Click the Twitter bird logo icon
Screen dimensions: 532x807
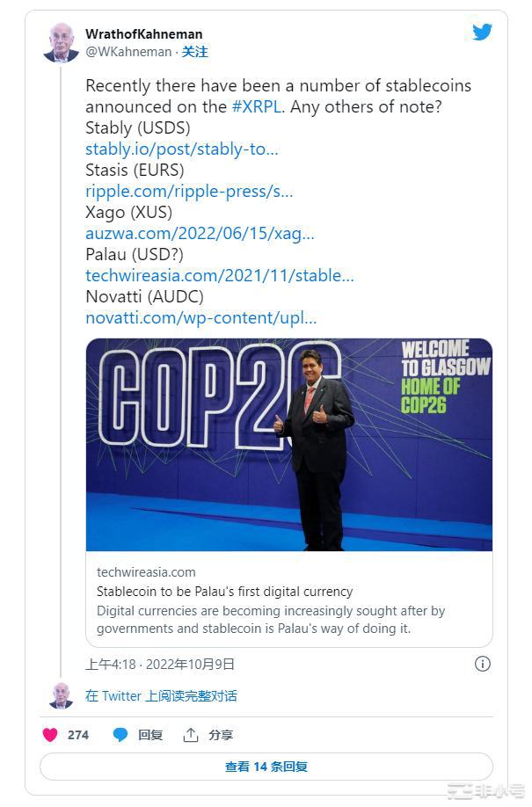(x=482, y=33)
